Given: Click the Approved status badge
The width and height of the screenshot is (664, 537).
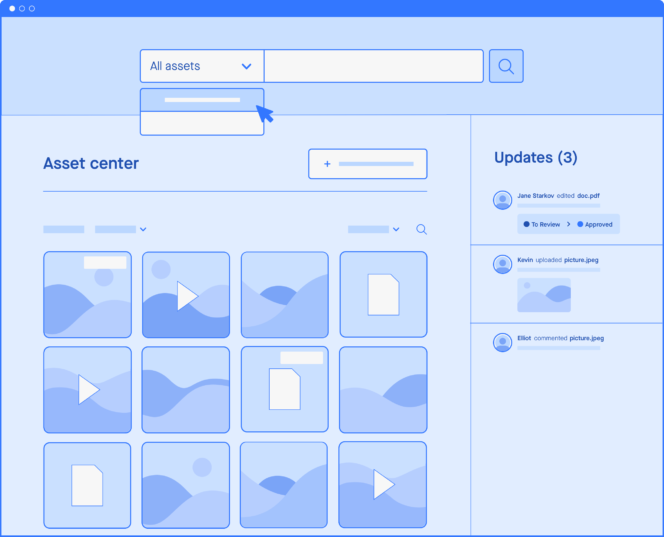Looking at the screenshot, I should pos(595,224).
